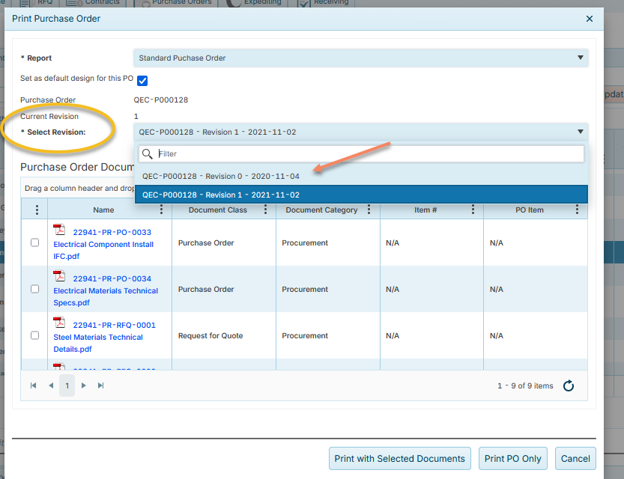Open the Select Revision dropdown arrow
The height and width of the screenshot is (479, 624).
point(580,132)
